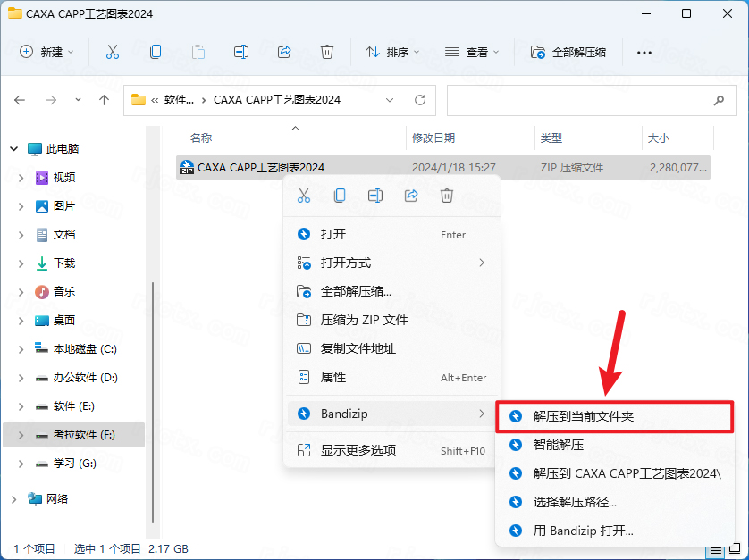Click the 全部解压缩 toolbar button
This screenshot has height=560, width=749.
pos(568,52)
